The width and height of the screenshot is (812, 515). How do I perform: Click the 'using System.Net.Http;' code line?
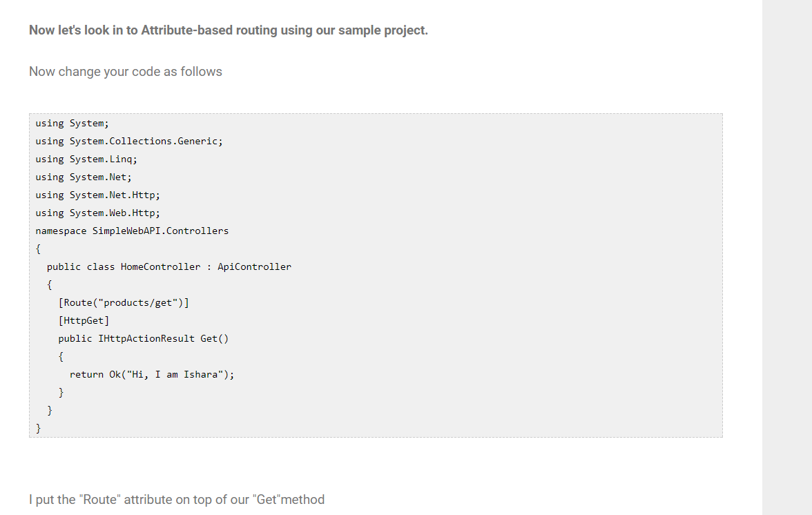pos(97,195)
